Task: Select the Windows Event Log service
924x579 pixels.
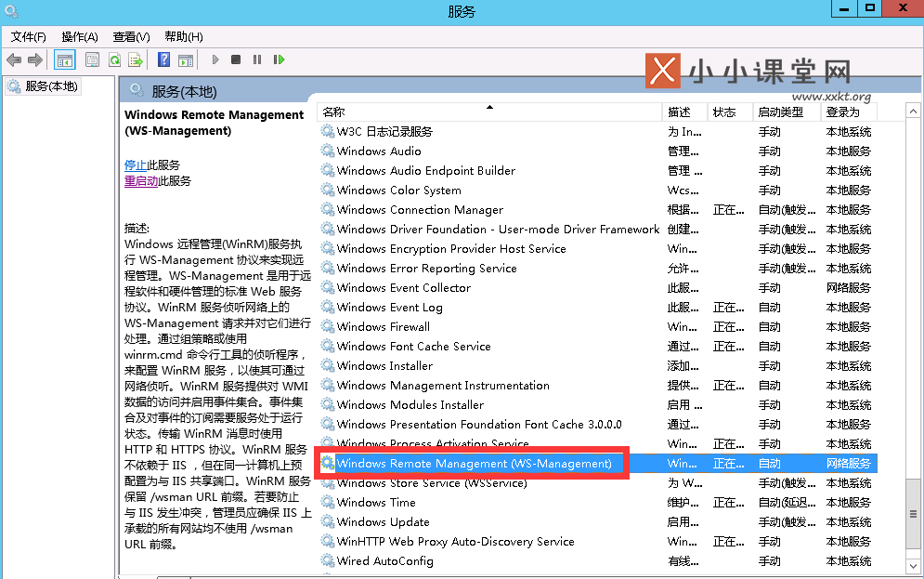Action: 597,307
